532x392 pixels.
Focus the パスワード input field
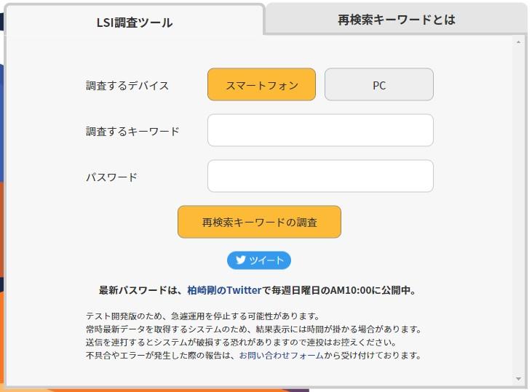[320, 177]
